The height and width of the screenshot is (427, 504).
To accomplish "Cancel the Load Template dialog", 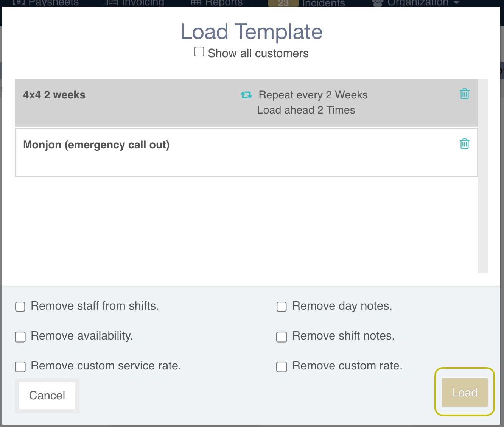I will click(x=47, y=396).
